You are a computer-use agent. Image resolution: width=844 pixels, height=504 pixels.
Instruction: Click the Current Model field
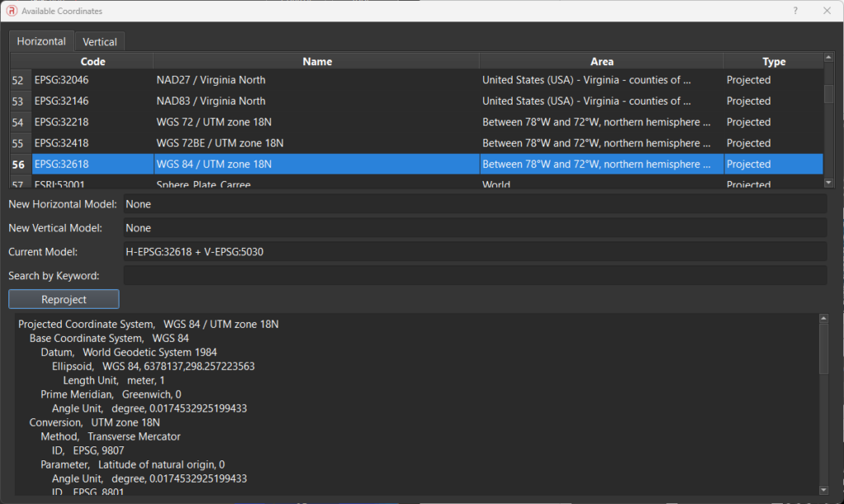point(474,251)
